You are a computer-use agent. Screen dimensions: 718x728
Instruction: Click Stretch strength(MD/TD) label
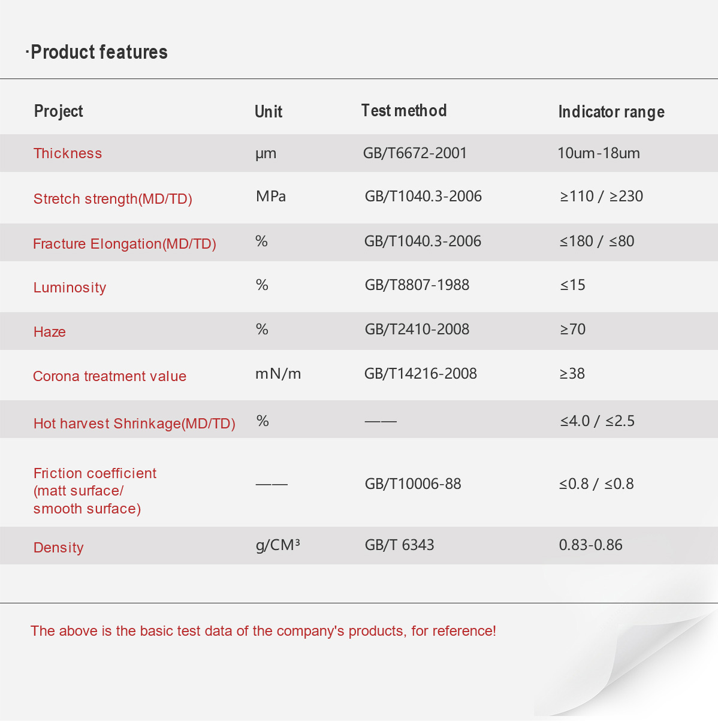click(113, 199)
